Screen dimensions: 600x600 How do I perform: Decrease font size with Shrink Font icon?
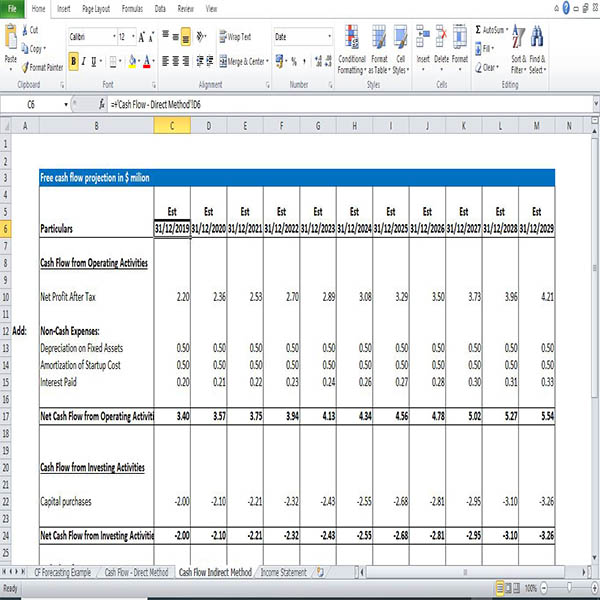tap(152, 37)
